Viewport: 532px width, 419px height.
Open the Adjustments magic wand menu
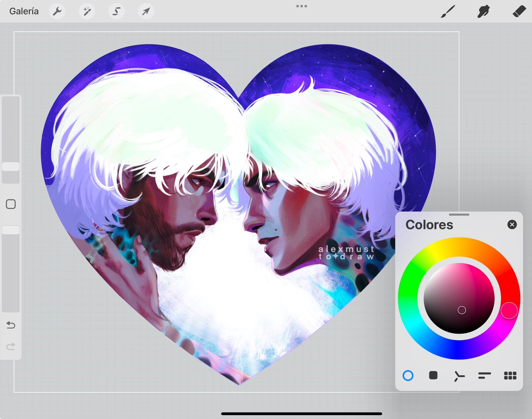point(87,11)
